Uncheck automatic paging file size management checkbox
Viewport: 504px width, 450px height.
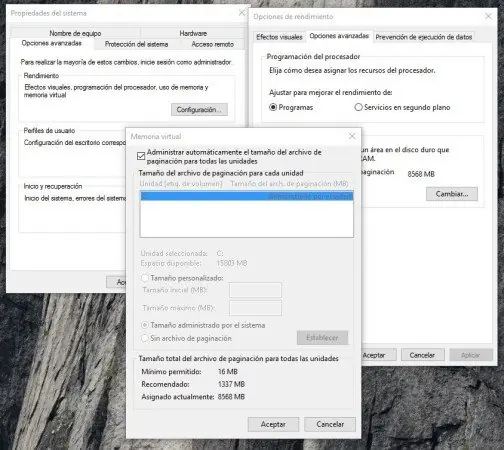(x=141, y=156)
